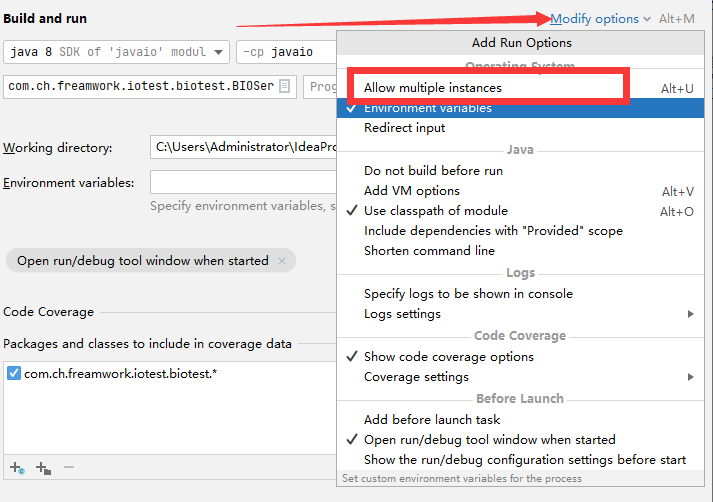Image resolution: width=713 pixels, height=502 pixels.
Task: Click the browse main class icon
Action: 286,86
